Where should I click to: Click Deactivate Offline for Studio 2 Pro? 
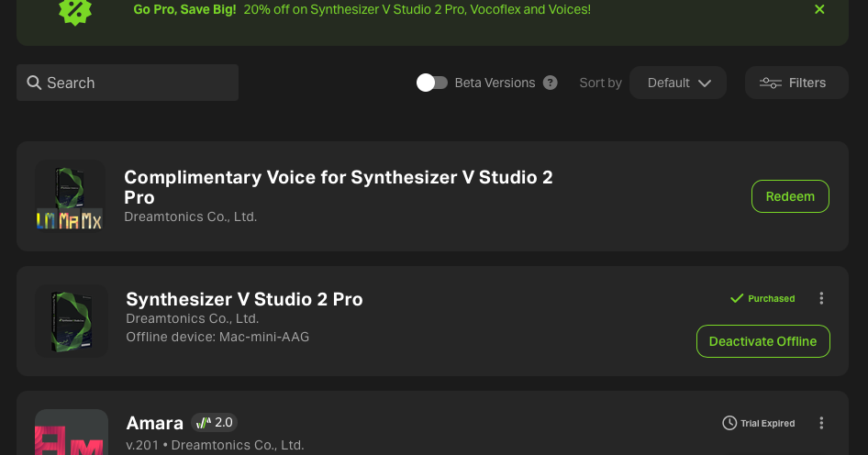coord(762,341)
